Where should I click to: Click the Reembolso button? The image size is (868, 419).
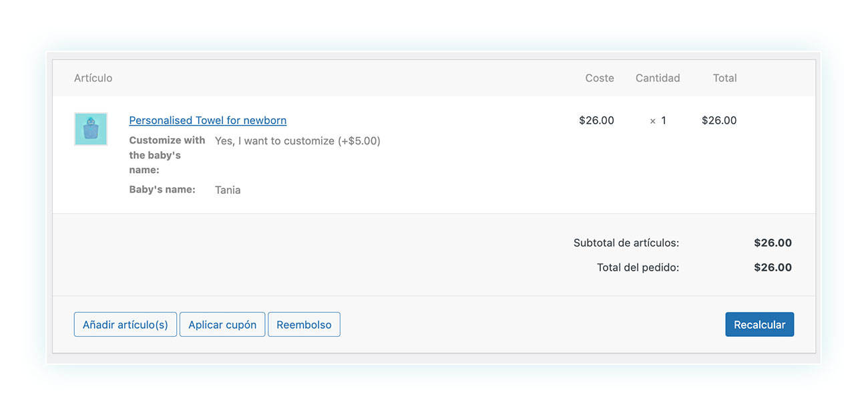click(304, 325)
